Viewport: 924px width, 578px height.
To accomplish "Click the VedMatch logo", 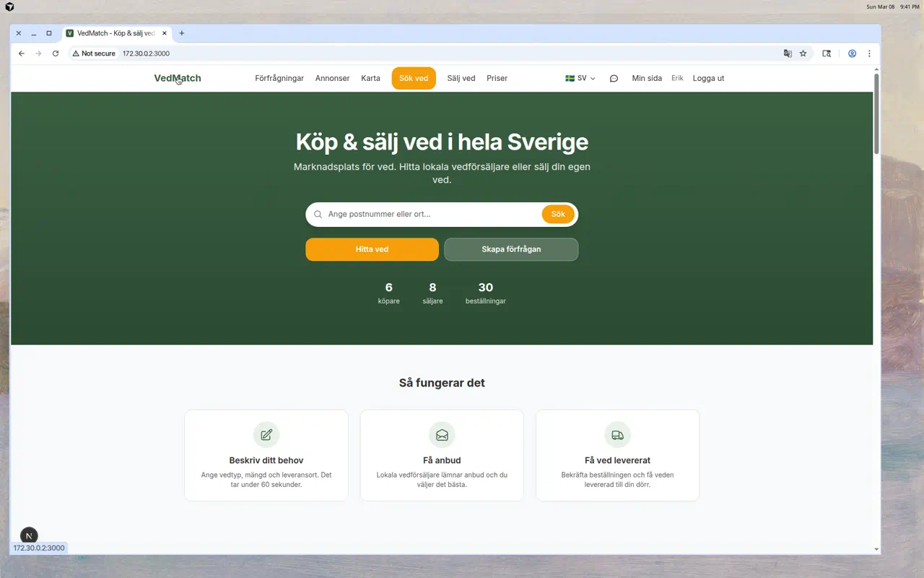I will coord(177,77).
